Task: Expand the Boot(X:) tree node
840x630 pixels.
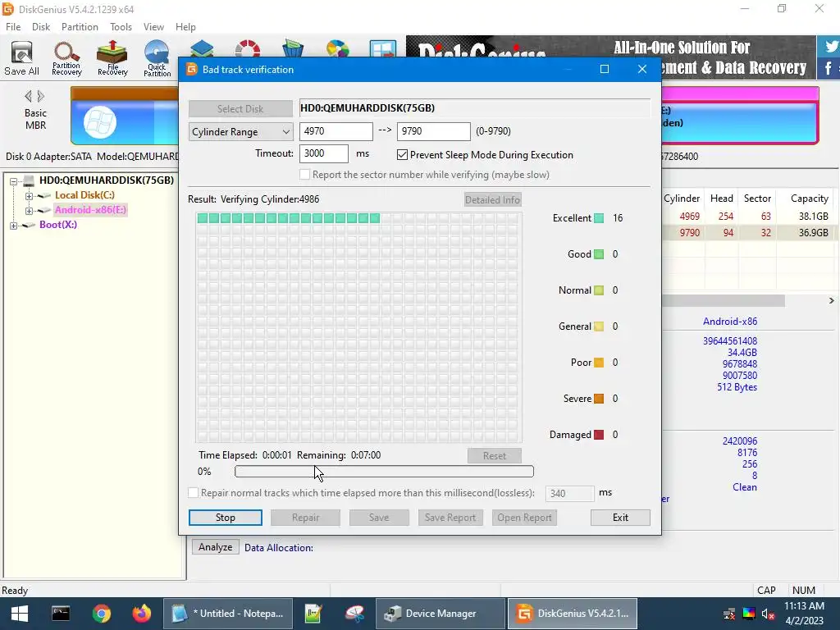Action: (14, 226)
